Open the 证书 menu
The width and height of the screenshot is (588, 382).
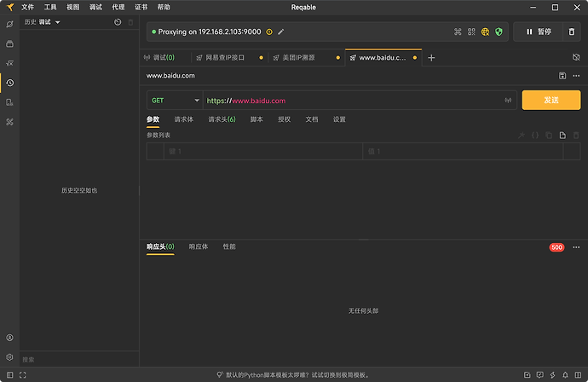pyautogui.click(x=141, y=7)
